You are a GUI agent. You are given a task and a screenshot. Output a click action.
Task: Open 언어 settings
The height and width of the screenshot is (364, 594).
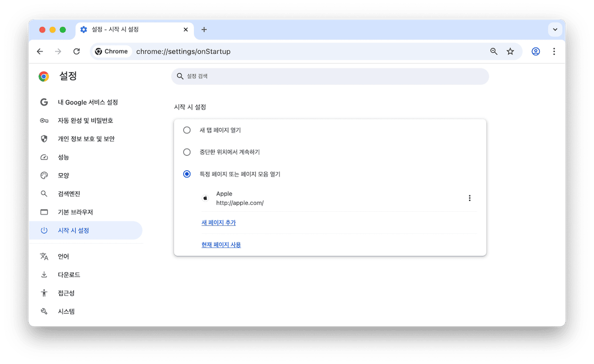coord(85,257)
